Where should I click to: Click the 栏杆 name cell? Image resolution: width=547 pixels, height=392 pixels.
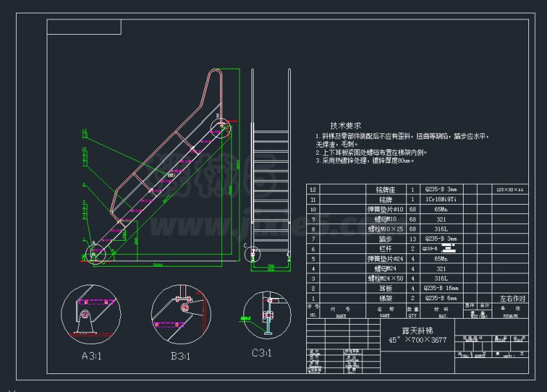[386, 249]
